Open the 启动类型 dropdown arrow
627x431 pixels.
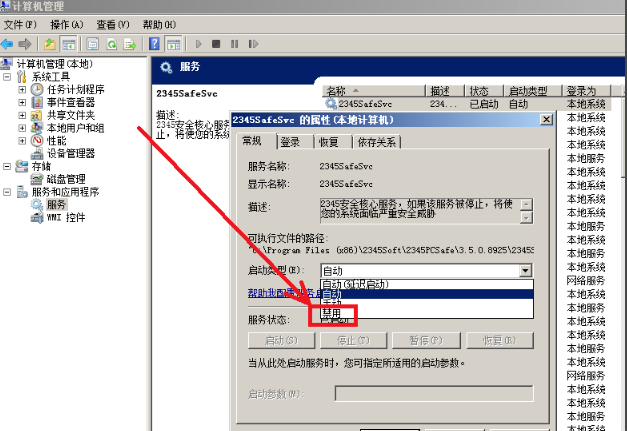click(525, 270)
